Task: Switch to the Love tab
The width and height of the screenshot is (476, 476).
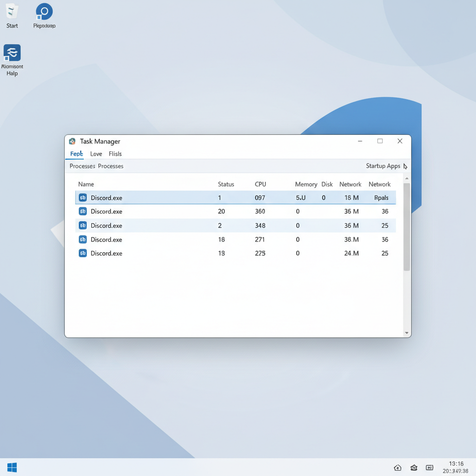Action: click(x=96, y=154)
